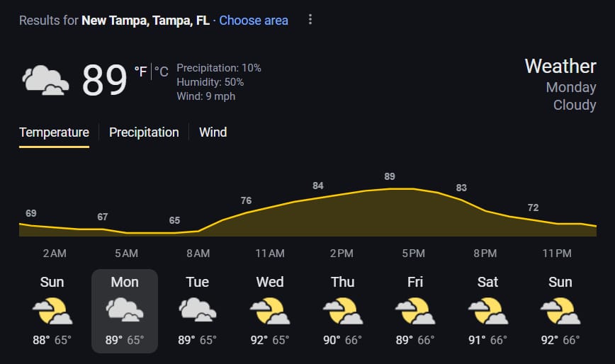Click the 8 AM time label on chart
The width and height of the screenshot is (615, 364).
pyautogui.click(x=198, y=254)
